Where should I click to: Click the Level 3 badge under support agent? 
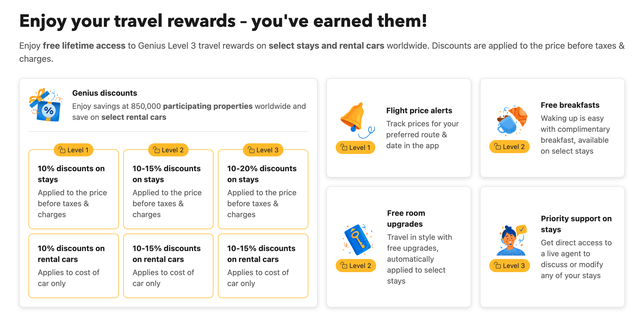click(x=510, y=266)
